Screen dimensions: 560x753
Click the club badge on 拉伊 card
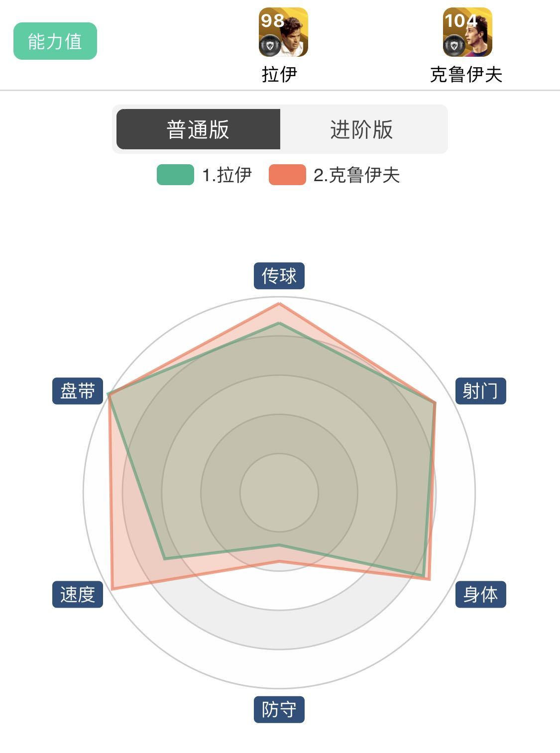coord(270,46)
